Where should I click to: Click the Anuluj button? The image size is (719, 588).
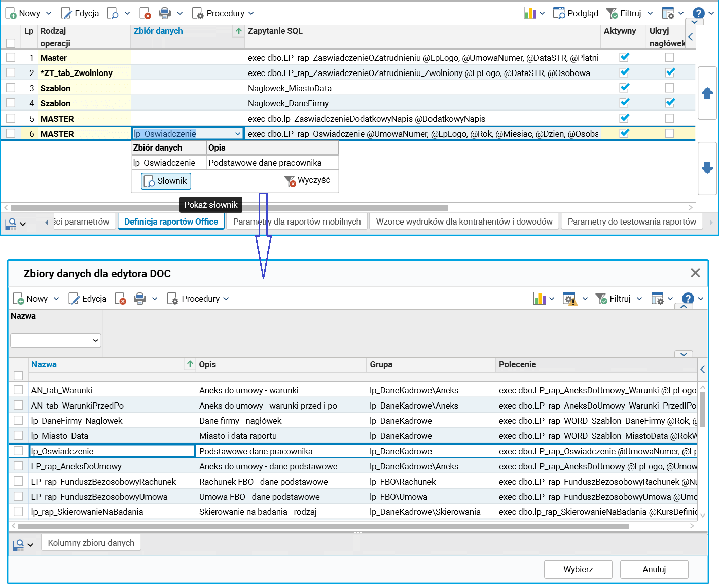[654, 569]
